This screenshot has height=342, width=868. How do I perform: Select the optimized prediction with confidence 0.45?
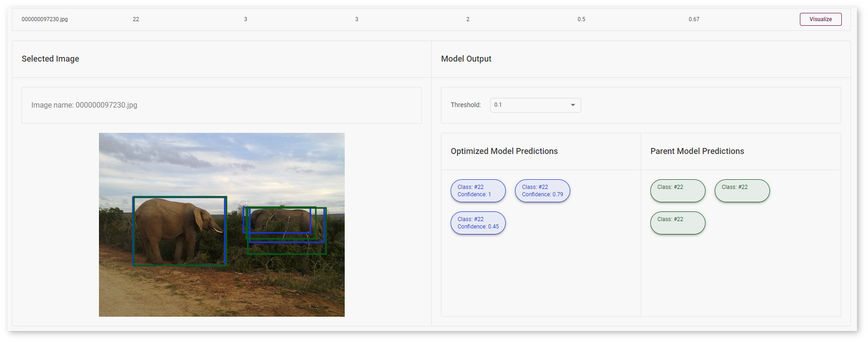point(478,223)
